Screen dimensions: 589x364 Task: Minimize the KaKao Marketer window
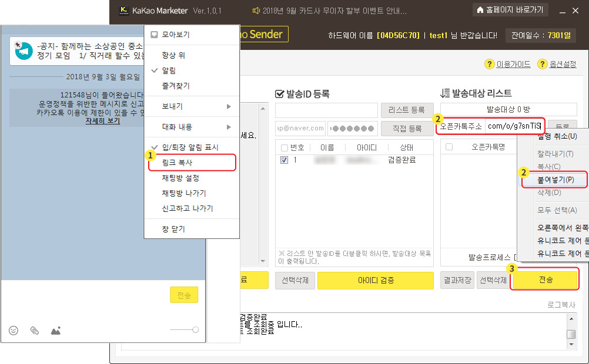(563, 11)
